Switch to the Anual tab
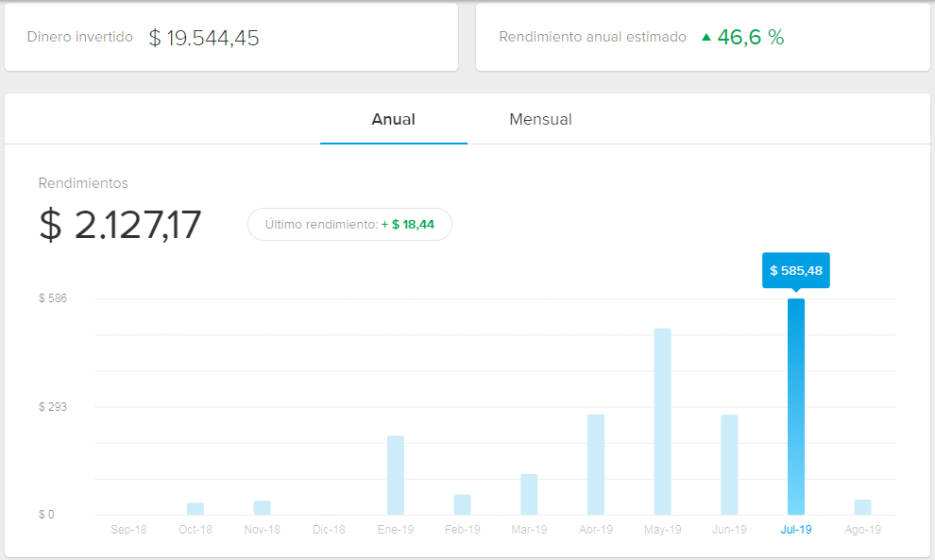Screen dimensions: 935x560 [x=394, y=119]
